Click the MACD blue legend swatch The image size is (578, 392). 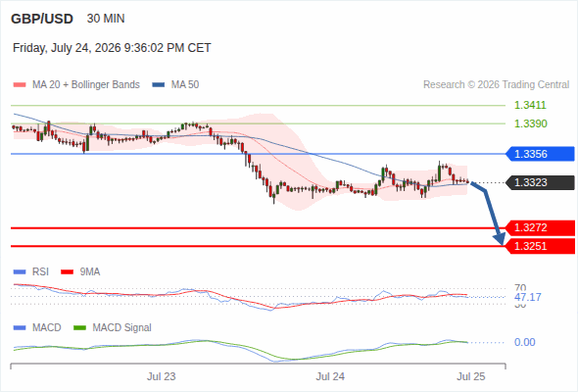click(x=20, y=328)
